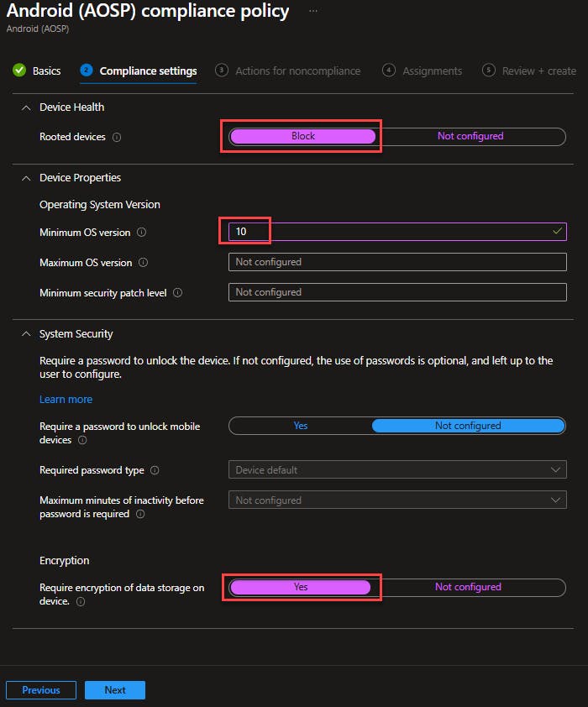Click info icon for Require encryption setting
The height and width of the screenshot is (707, 588).
coord(81,601)
